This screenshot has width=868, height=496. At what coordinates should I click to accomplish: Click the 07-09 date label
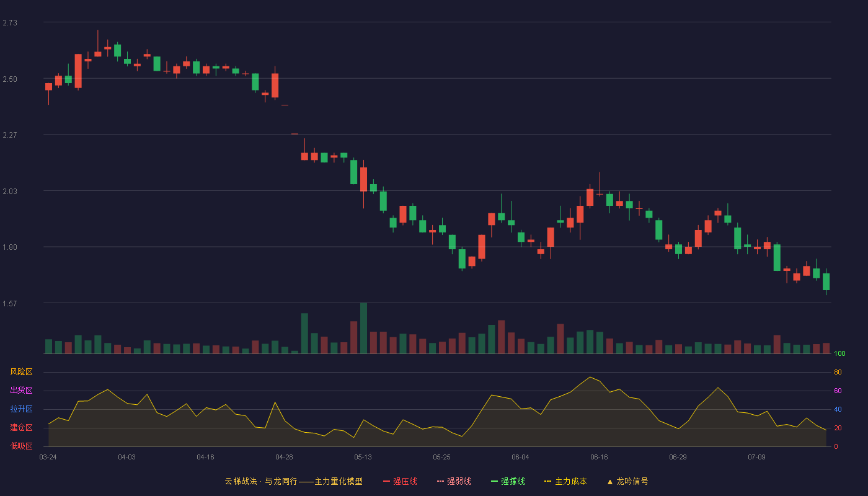[756, 457]
